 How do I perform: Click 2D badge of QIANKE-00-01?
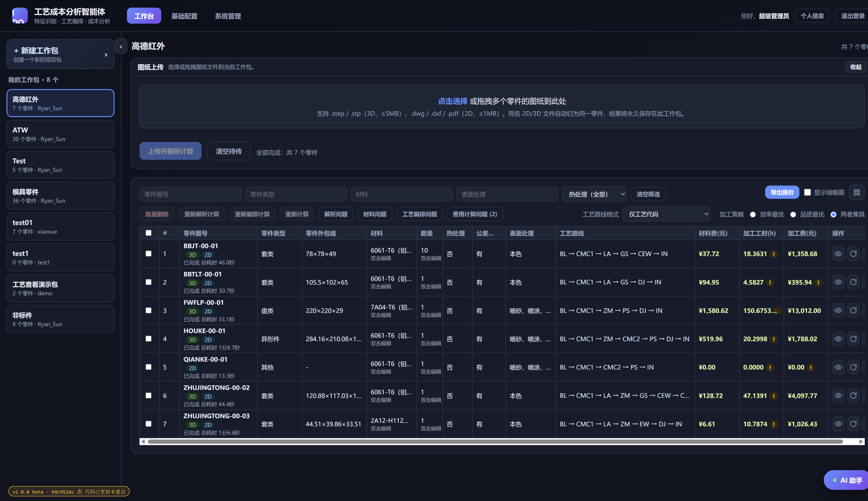[192, 368]
